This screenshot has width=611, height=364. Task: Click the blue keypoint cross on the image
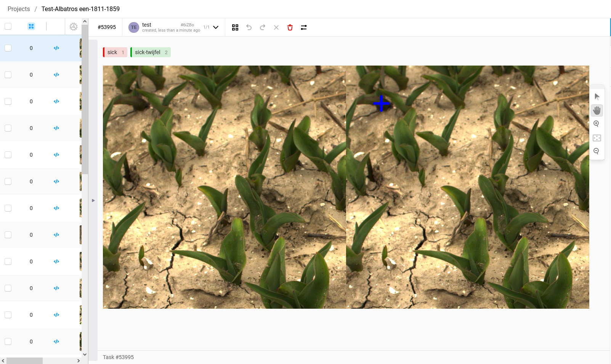381,103
